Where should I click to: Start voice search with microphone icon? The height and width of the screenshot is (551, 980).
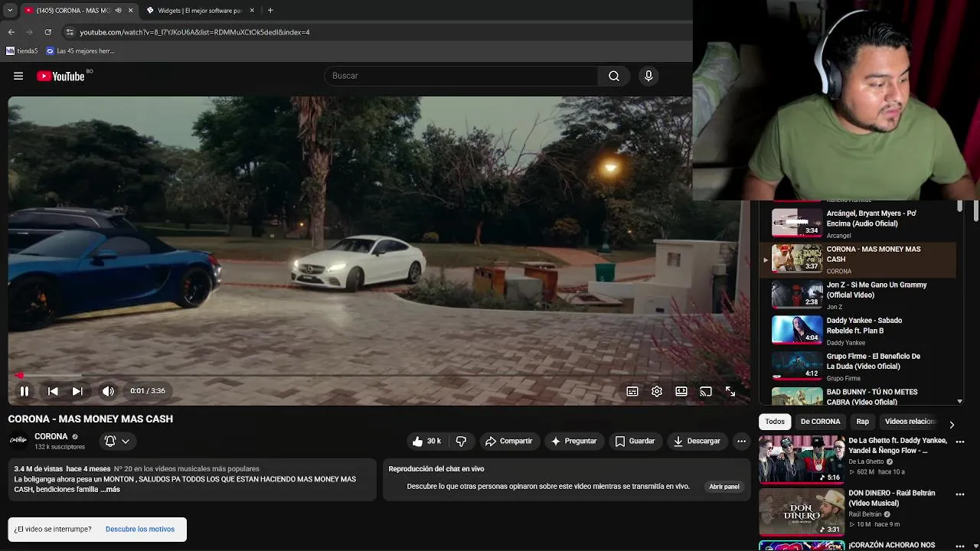click(x=648, y=76)
